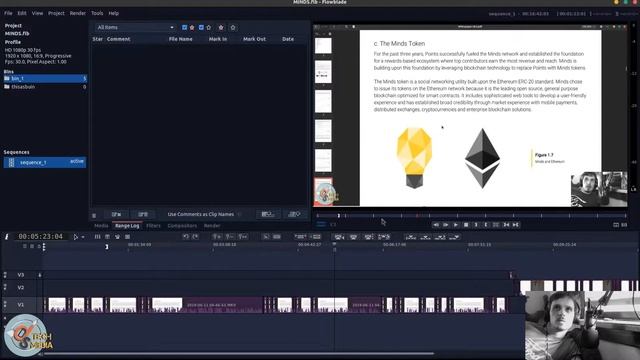Select sequence_1 in Sequences list
The height and width of the screenshot is (360, 640).
pyautogui.click(x=45, y=162)
